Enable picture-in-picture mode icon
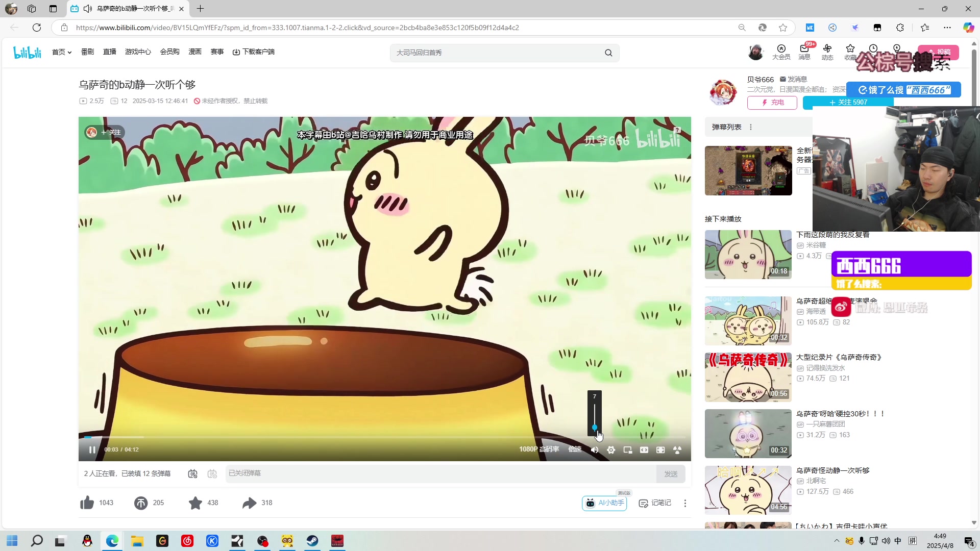980x551 pixels. [628, 450]
